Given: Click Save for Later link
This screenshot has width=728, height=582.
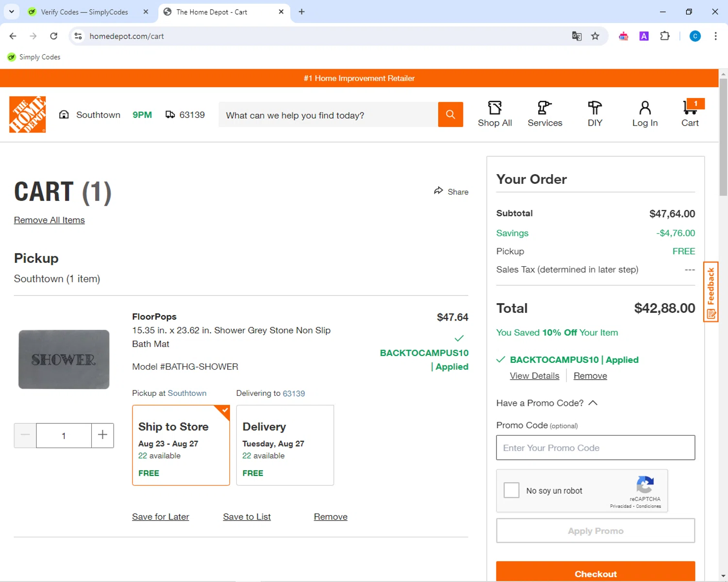Looking at the screenshot, I should 161,517.
